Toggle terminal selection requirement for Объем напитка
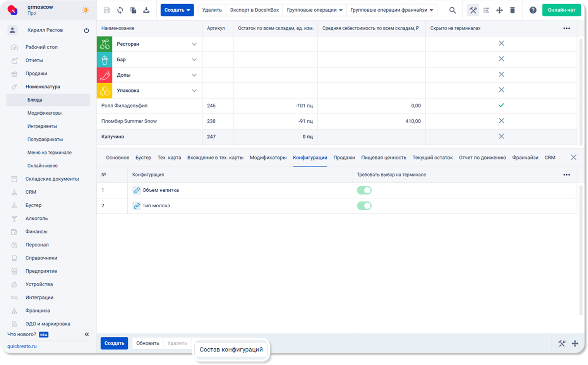The width and height of the screenshot is (588, 365). 364,190
